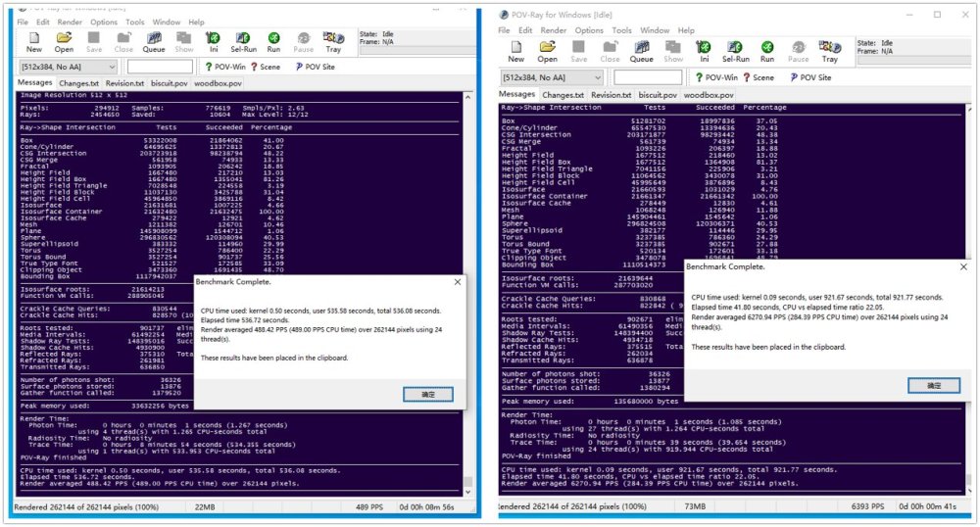
Task: Click Close icon in left window toolbar
Action: pos(123,42)
